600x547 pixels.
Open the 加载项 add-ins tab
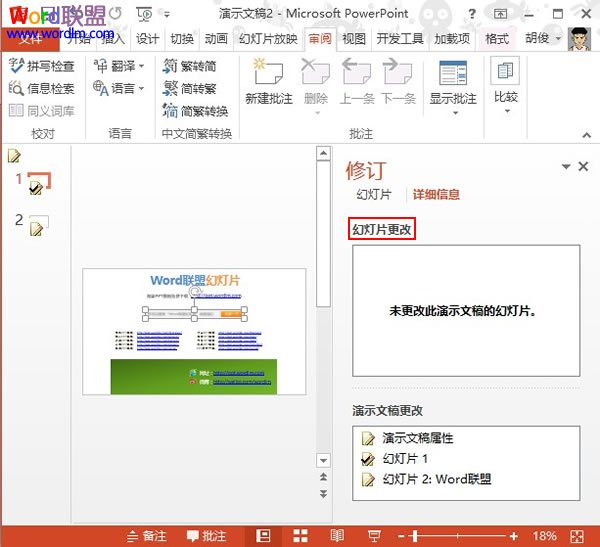pyautogui.click(x=452, y=39)
